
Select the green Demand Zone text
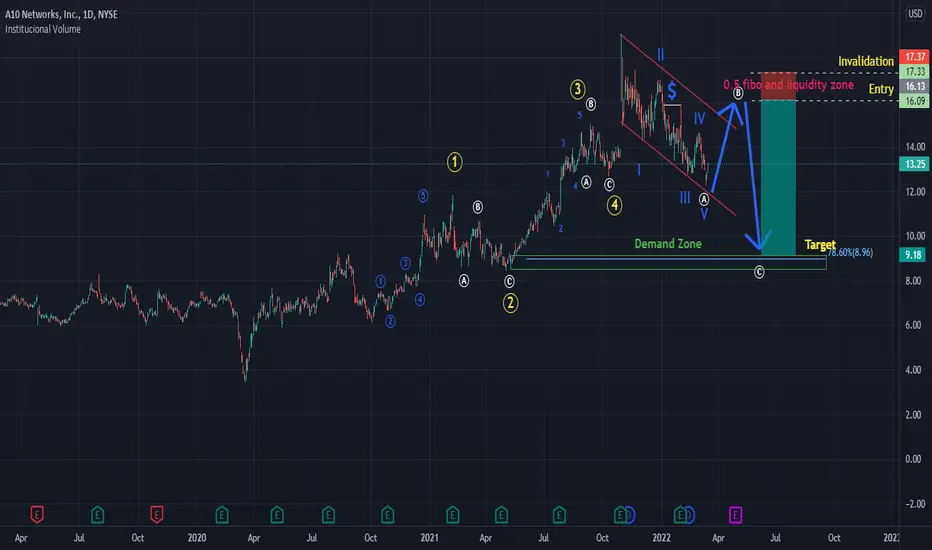(x=668, y=244)
